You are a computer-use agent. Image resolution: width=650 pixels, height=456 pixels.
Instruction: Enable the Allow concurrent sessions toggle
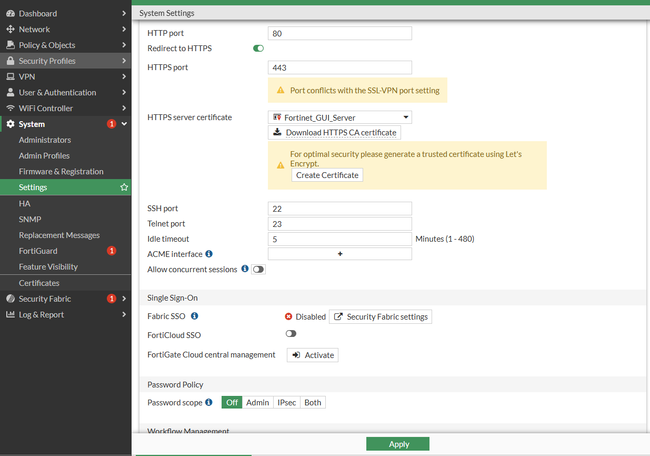coord(258,270)
